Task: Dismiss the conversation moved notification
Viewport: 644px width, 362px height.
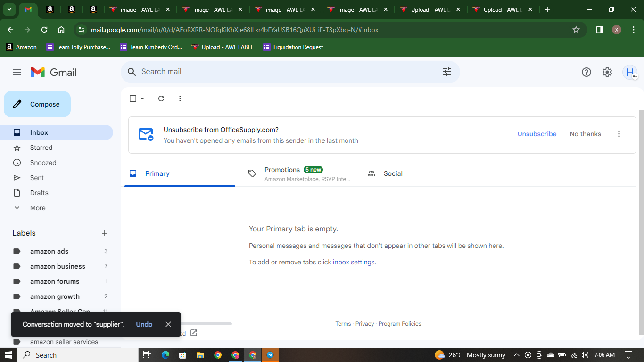Action: click(168, 324)
